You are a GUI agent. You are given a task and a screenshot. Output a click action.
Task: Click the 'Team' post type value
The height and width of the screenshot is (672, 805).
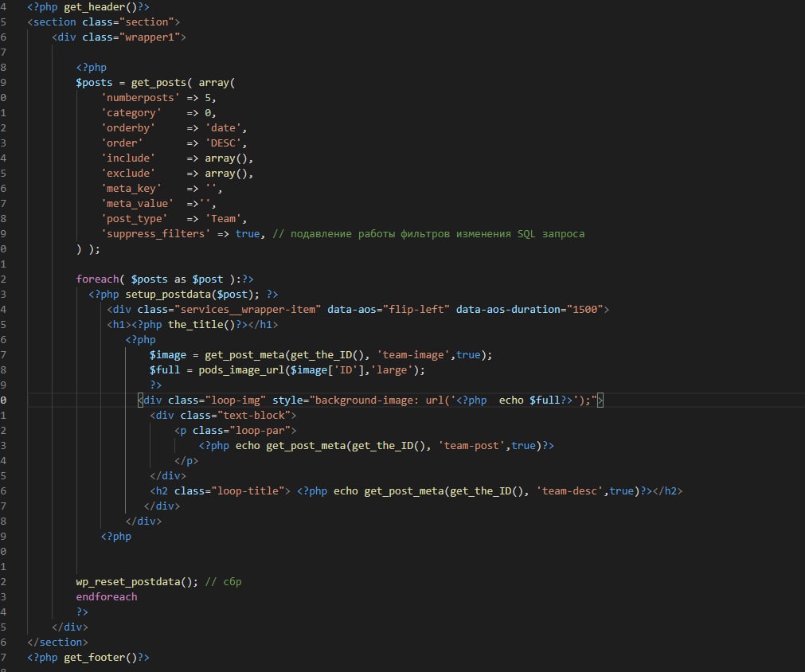223,219
